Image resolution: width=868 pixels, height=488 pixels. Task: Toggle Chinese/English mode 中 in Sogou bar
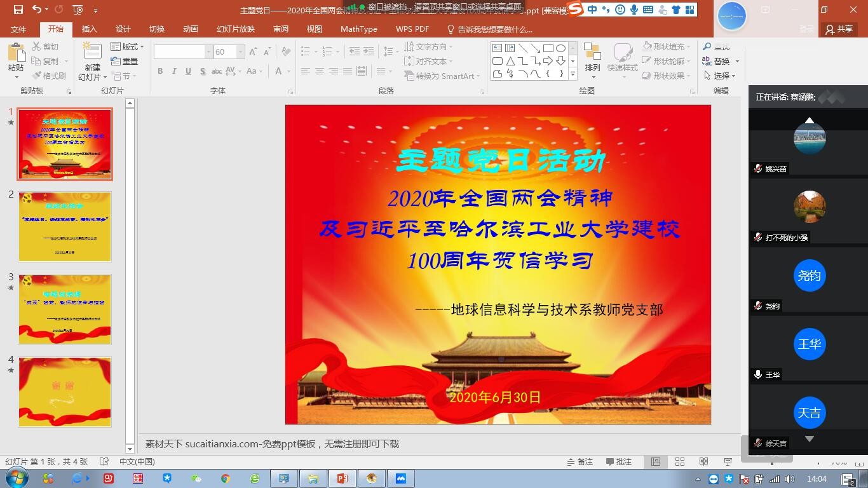pos(593,10)
